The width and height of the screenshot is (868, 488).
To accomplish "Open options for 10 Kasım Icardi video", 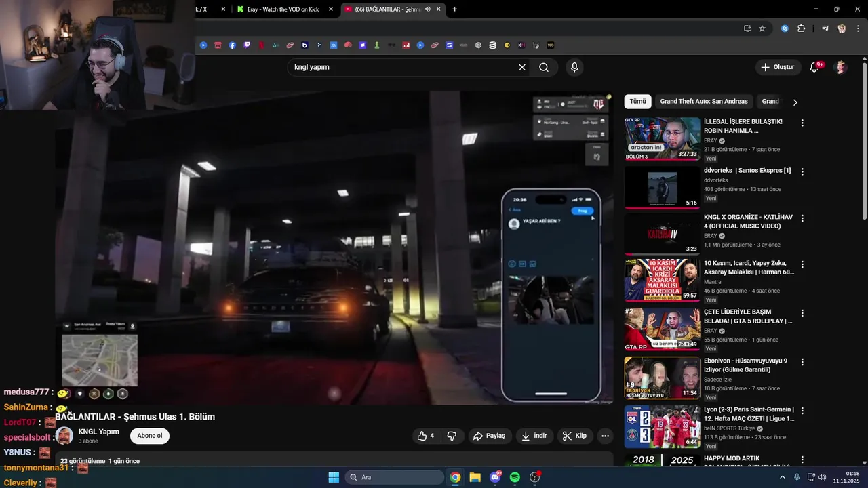I will click(x=802, y=264).
